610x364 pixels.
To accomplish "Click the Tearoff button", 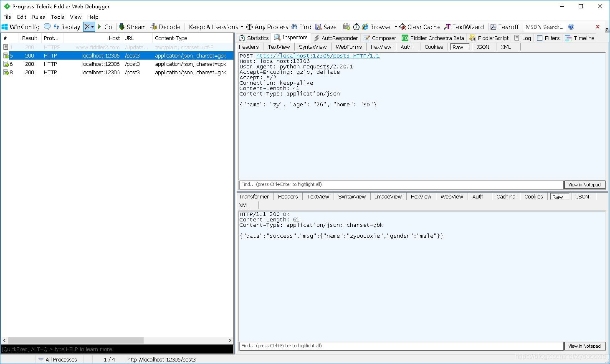I will point(504,27).
